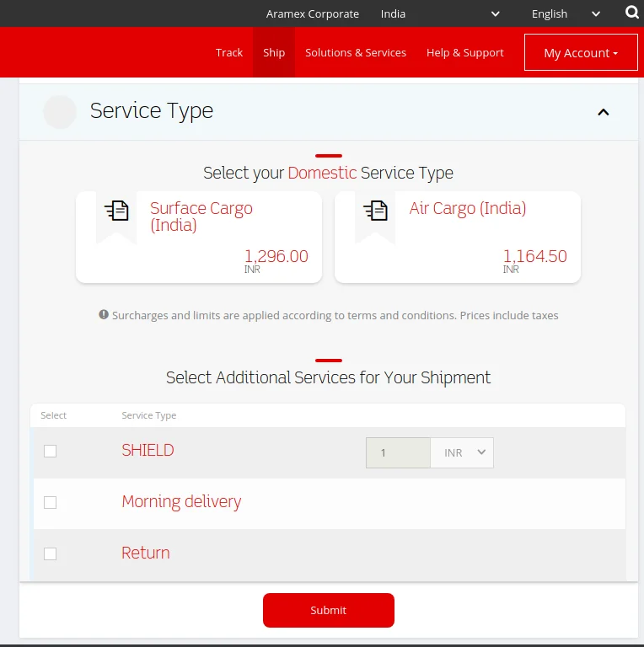Collapse the Service Type section chevron
This screenshot has width=644, height=647.
click(x=604, y=112)
